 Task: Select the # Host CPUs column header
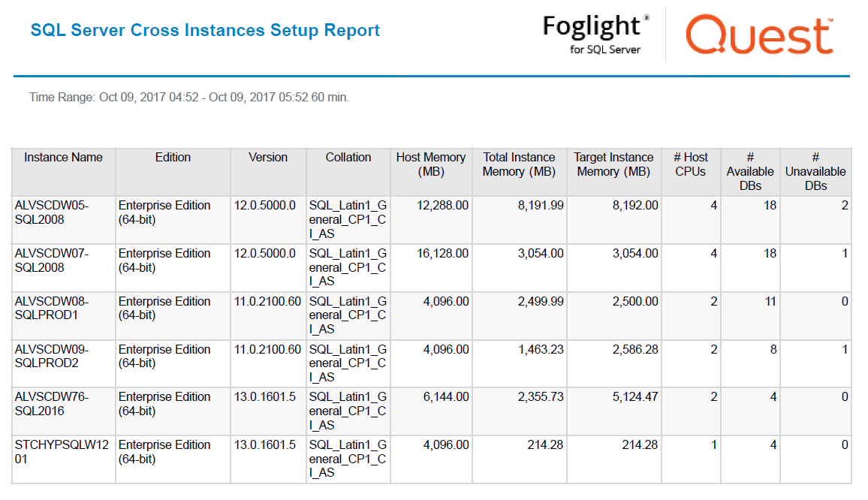[690, 164]
